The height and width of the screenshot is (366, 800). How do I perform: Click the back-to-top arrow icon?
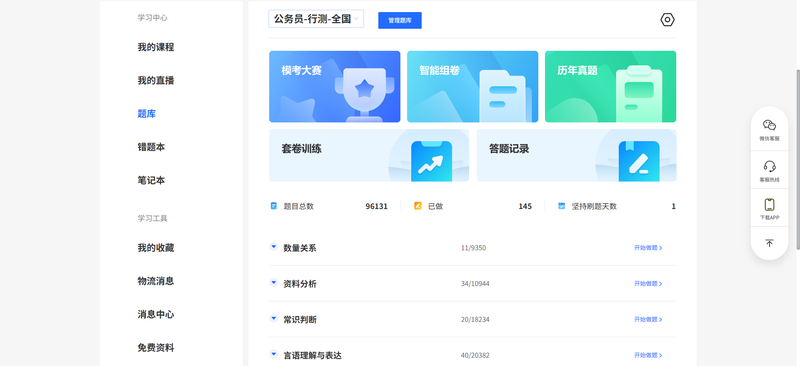coord(769,243)
